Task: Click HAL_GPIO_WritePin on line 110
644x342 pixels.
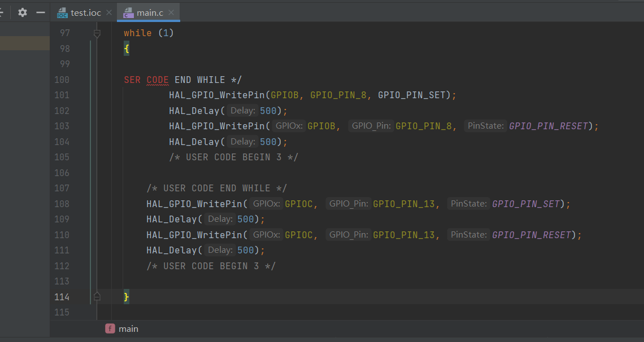Action: pyautogui.click(x=194, y=235)
